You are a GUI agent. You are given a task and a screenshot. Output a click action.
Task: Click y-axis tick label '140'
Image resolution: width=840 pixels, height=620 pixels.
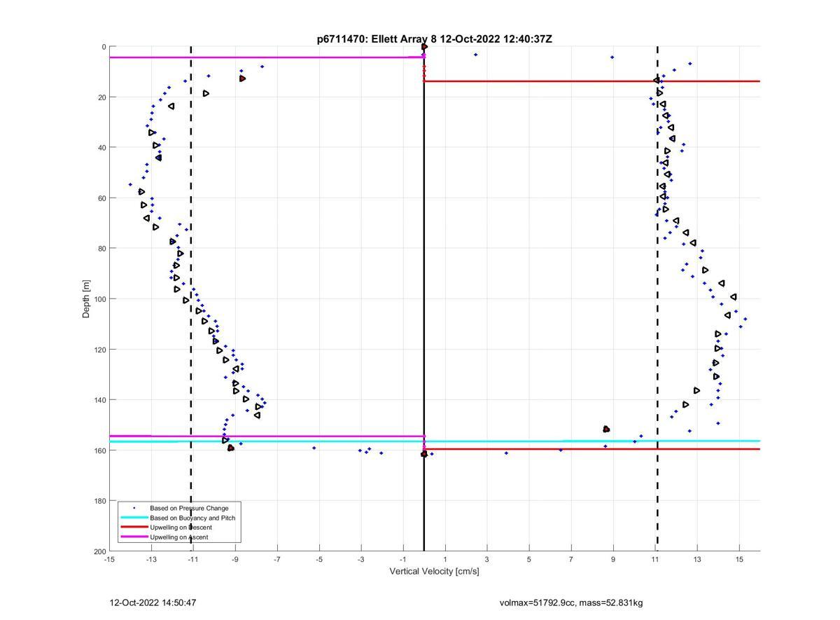(x=99, y=400)
